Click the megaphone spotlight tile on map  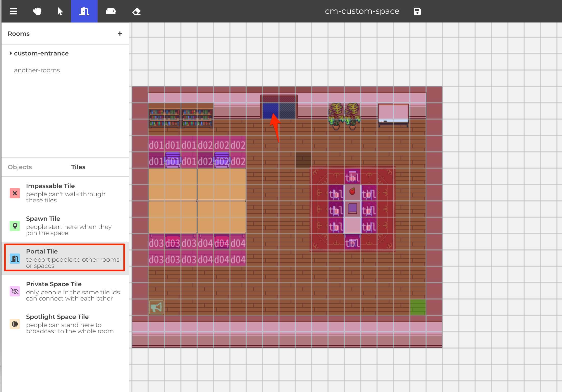click(156, 307)
